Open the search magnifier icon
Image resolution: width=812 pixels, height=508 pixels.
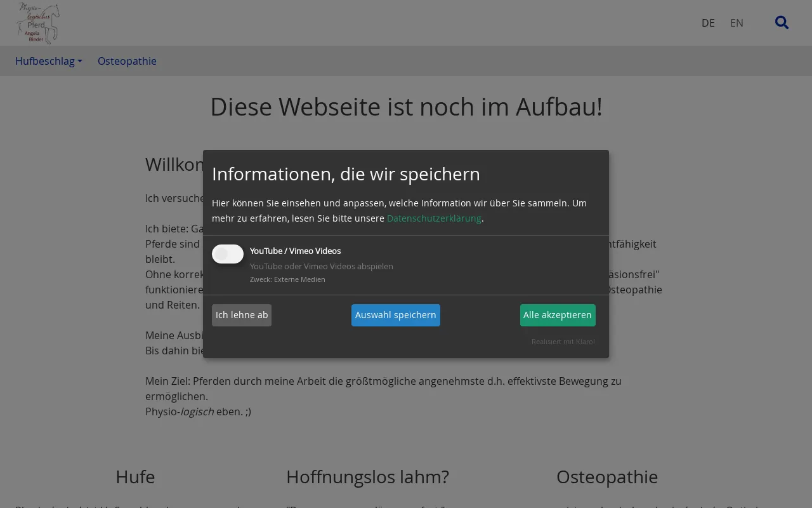point(782,23)
